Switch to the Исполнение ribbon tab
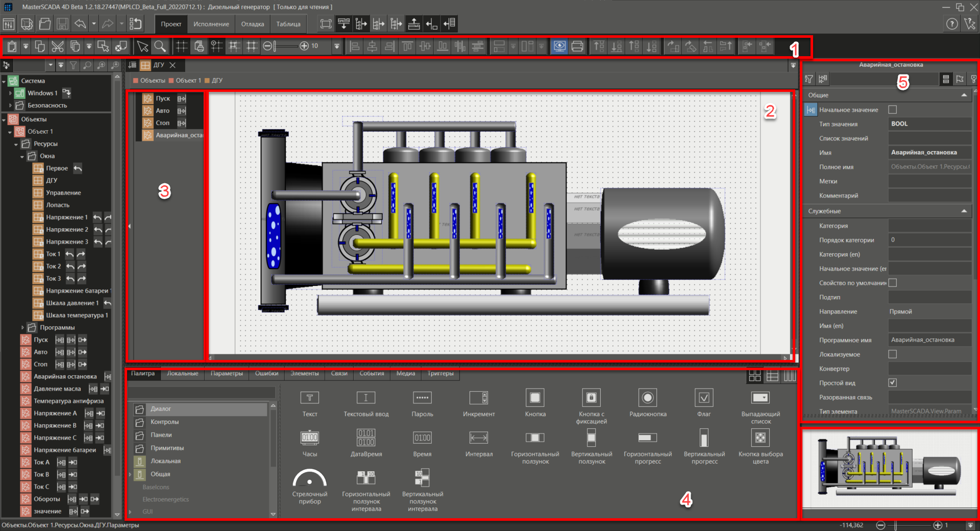This screenshot has width=980, height=531. (x=210, y=23)
